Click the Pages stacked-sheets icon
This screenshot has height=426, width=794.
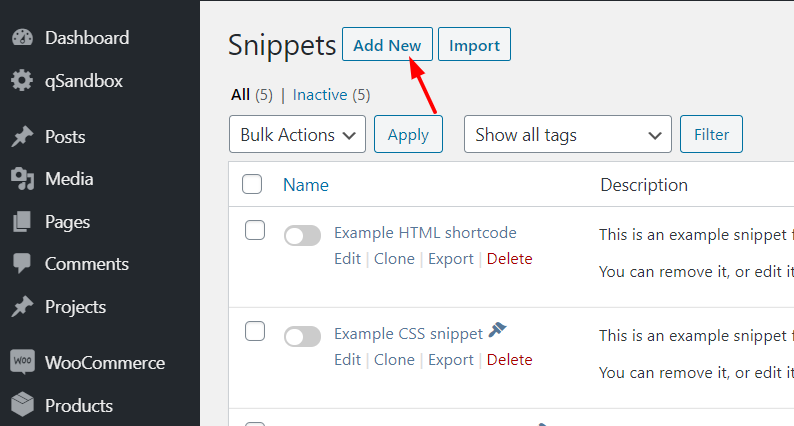coord(22,222)
